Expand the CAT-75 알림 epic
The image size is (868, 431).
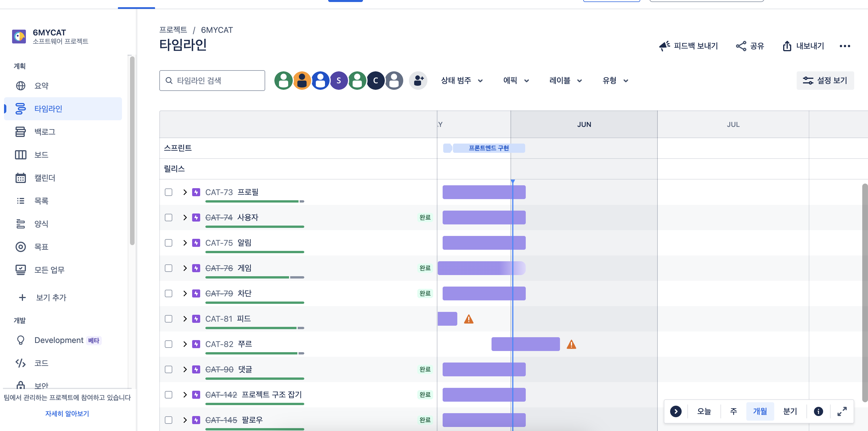(x=185, y=243)
